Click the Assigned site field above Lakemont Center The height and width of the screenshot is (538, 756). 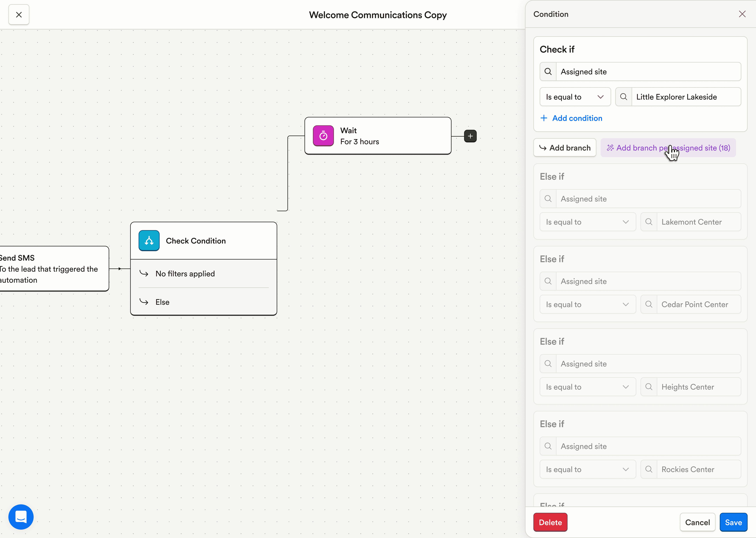(x=640, y=199)
